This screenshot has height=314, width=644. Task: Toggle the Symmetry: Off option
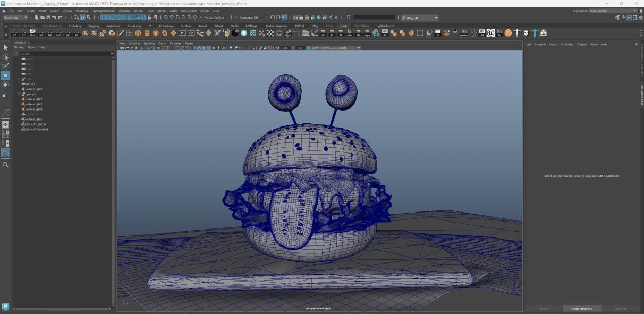(248, 18)
